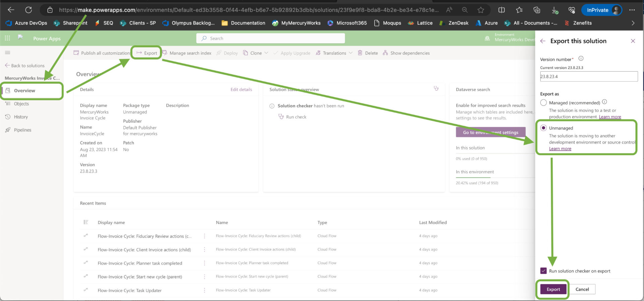Expand the Translations dropdown chevron
This screenshot has height=301, width=644.
tap(351, 53)
